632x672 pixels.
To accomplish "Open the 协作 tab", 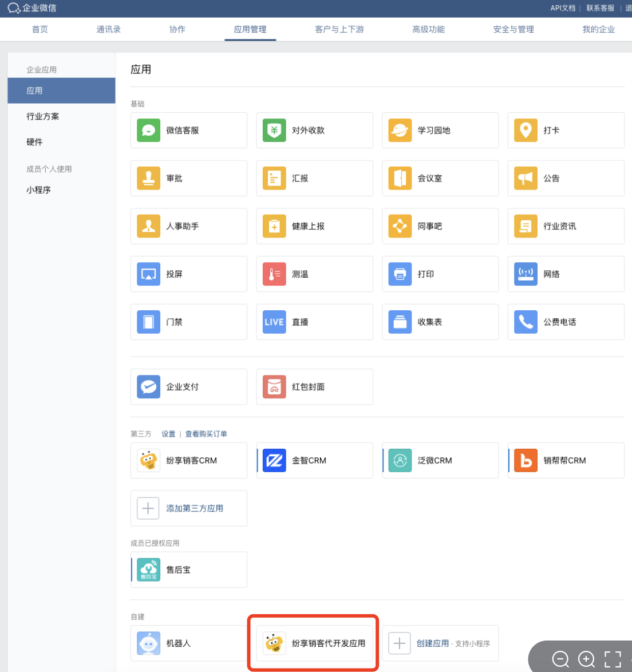I will pyautogui.click(x=177, y=30).
